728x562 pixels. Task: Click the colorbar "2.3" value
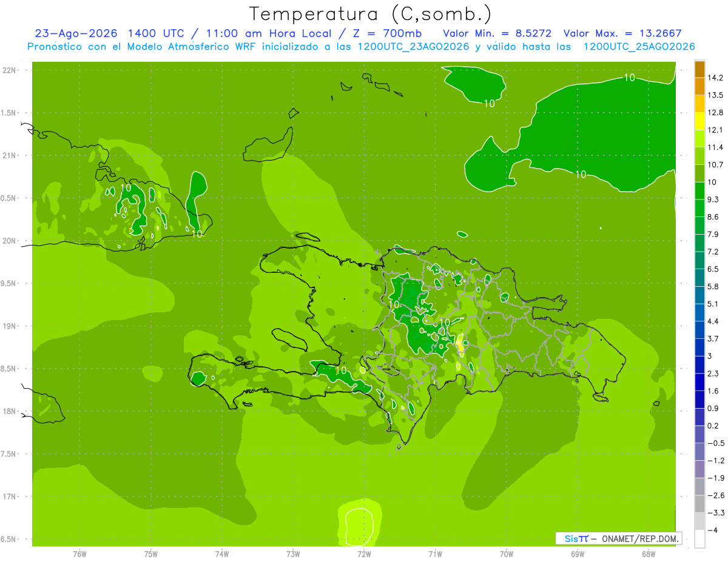pos(713,373)
